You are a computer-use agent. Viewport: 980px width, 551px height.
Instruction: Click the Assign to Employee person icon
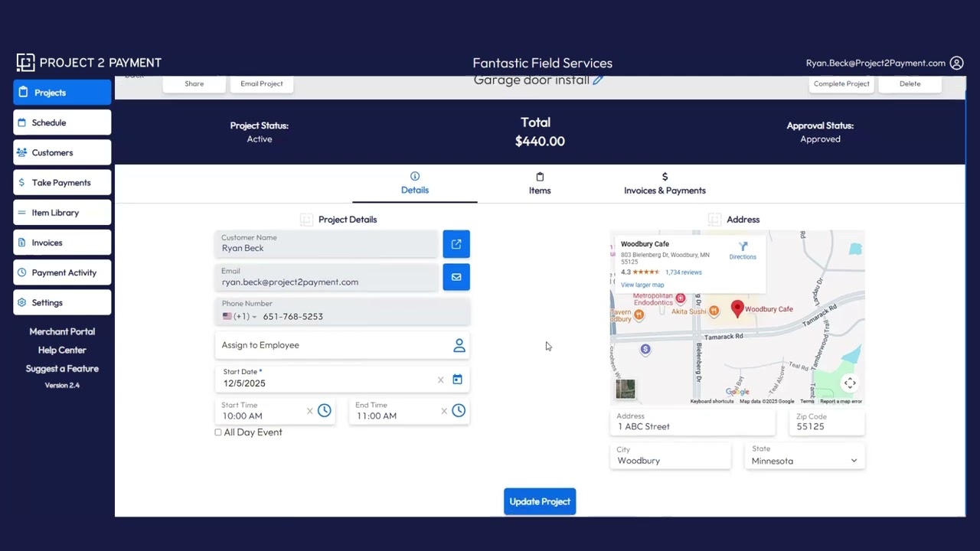click(459, 346)
